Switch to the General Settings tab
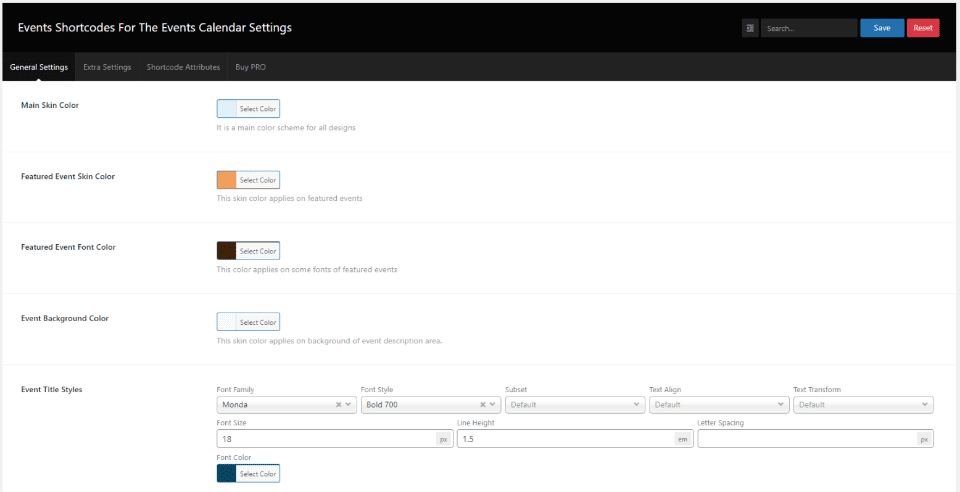Image resolution: width=960 pixels, height=492 pixels. [x=39, y=67]
